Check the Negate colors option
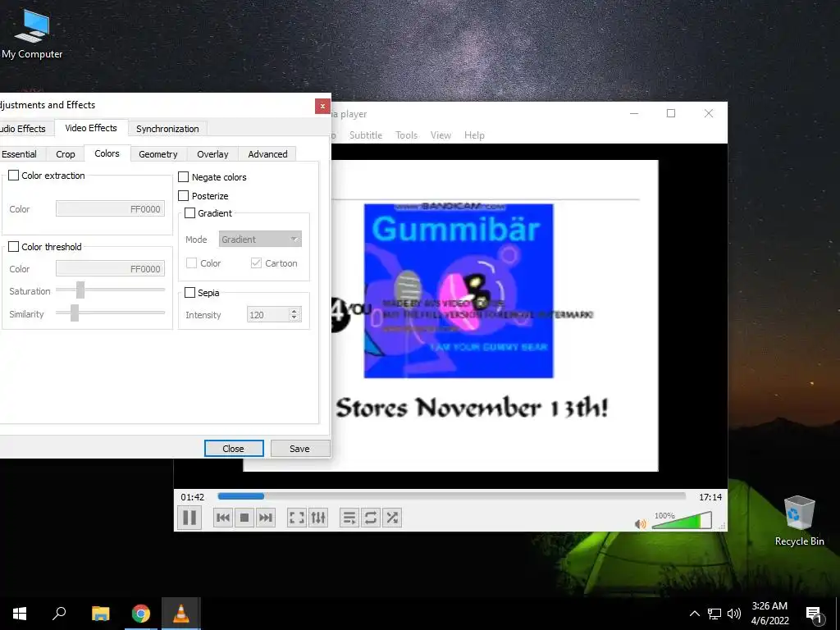 pos(184,177)
